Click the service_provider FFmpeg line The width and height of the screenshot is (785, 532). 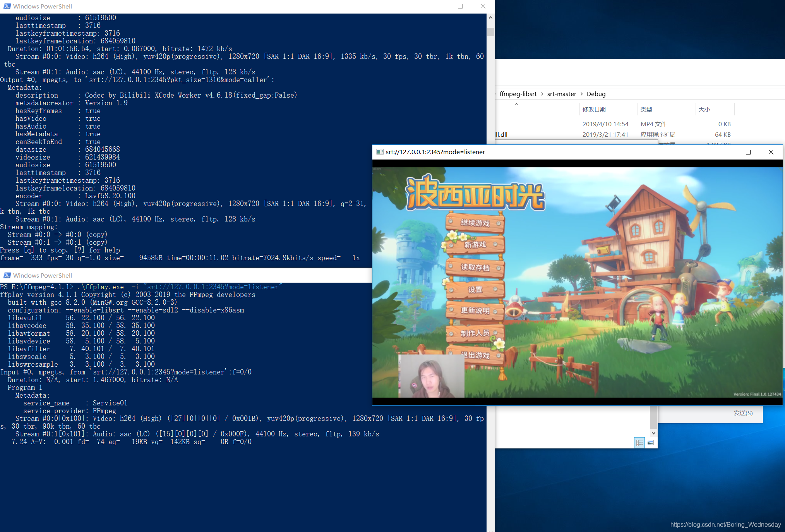coord(70,411)
